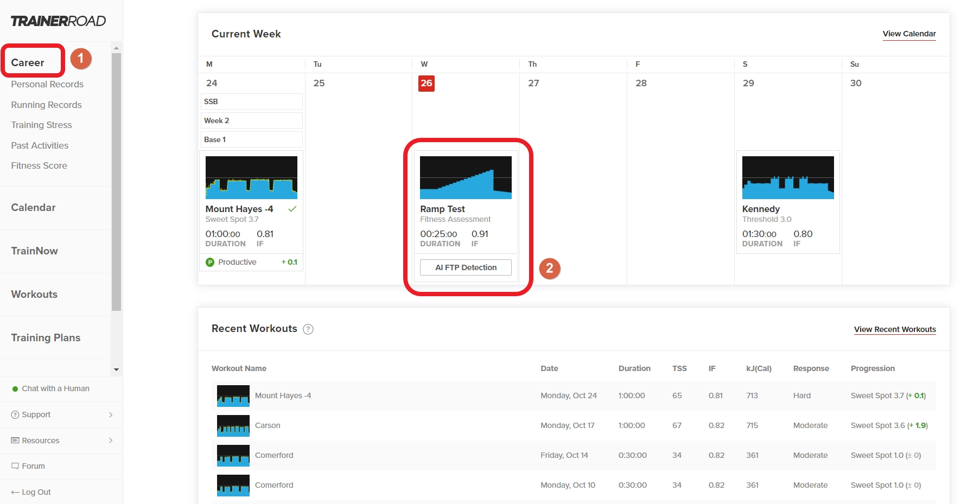Open the Forum link
This screenshot has width=980, height=504.
[33, 466]
